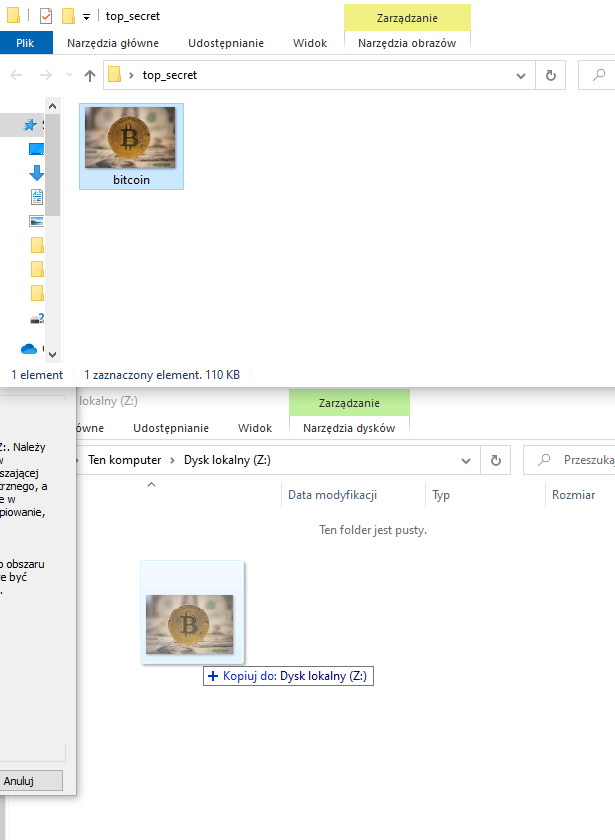Go up one folder level with up arrow

pos(90,76)
